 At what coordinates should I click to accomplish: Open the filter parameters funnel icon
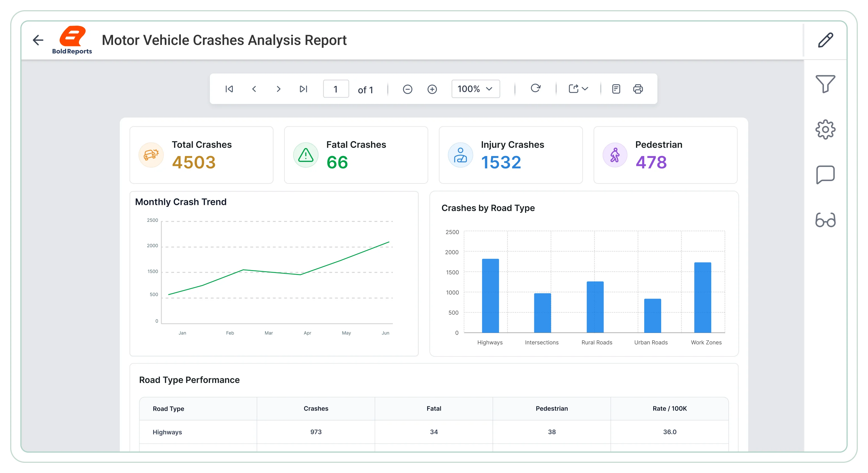[x=825, y=84]
